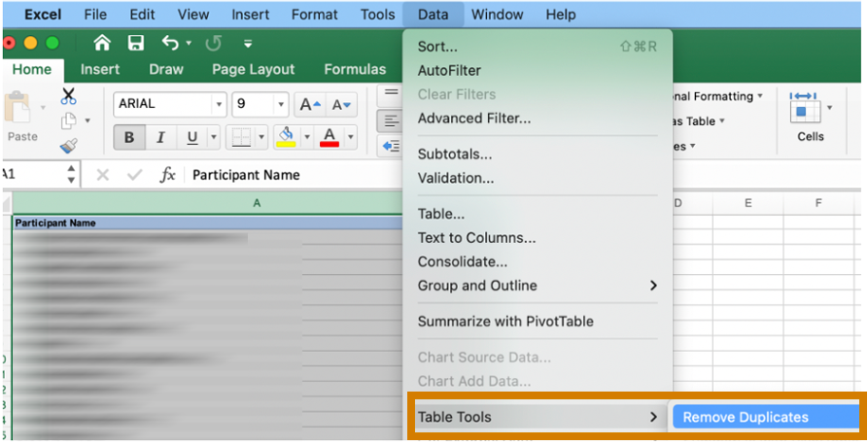
Task: Open the Format menu in menu bar
Action: point(314,15)
